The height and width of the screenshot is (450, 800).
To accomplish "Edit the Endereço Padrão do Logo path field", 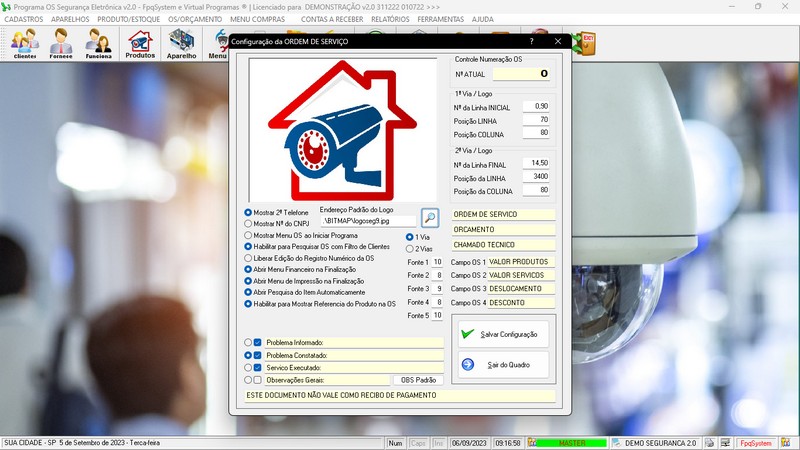I will [368, 221].
